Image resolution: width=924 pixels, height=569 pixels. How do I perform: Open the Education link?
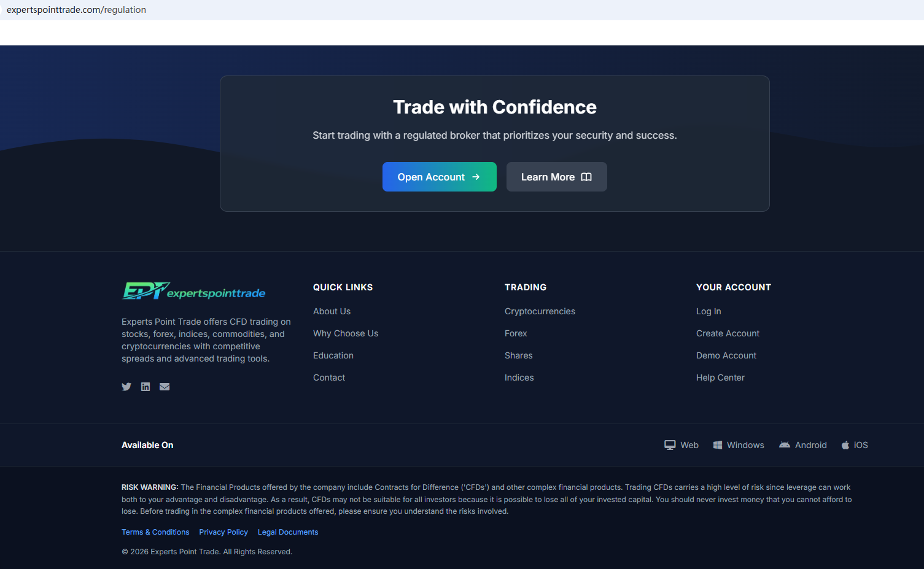click(333, 355)
